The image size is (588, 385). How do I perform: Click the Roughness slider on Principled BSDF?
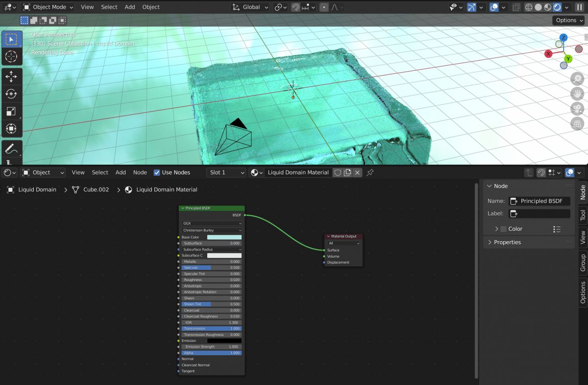(x=212, y=280)
